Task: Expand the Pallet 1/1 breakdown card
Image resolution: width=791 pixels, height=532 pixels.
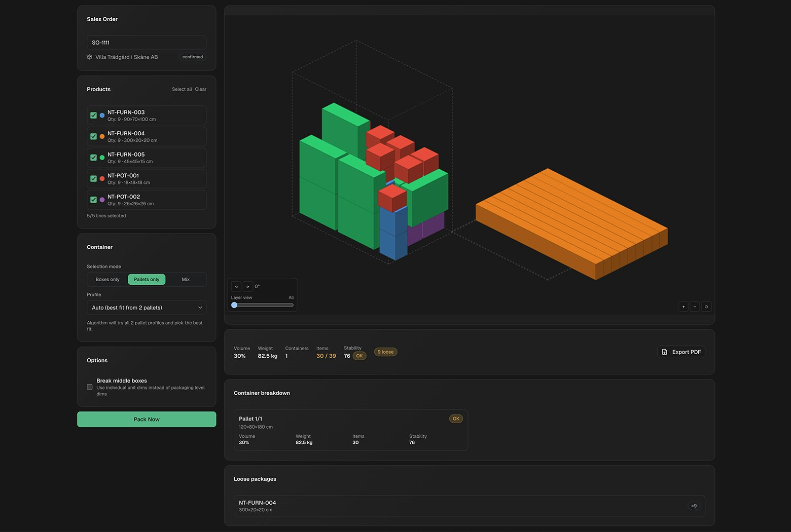Action: click(350, 430)
